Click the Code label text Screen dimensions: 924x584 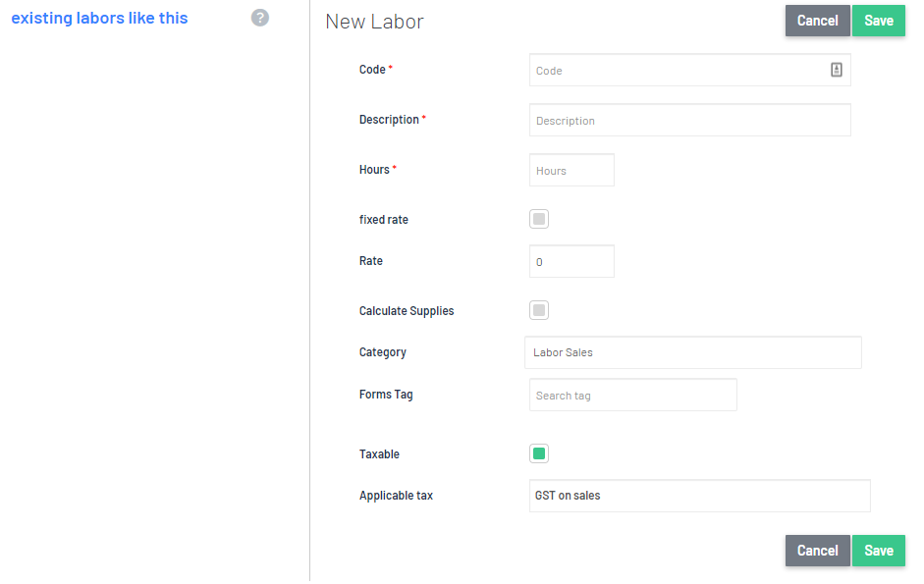[x=372, y=70]
